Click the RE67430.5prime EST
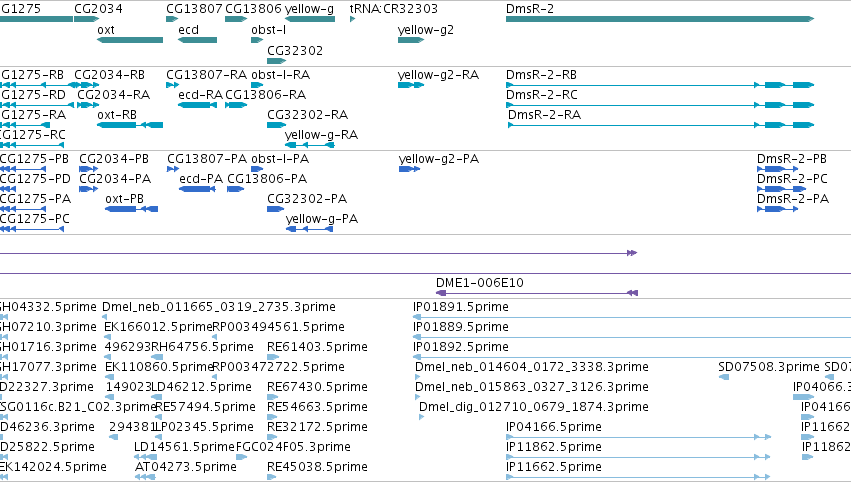This screenshot has height=482, width=851. click(272, 397)
